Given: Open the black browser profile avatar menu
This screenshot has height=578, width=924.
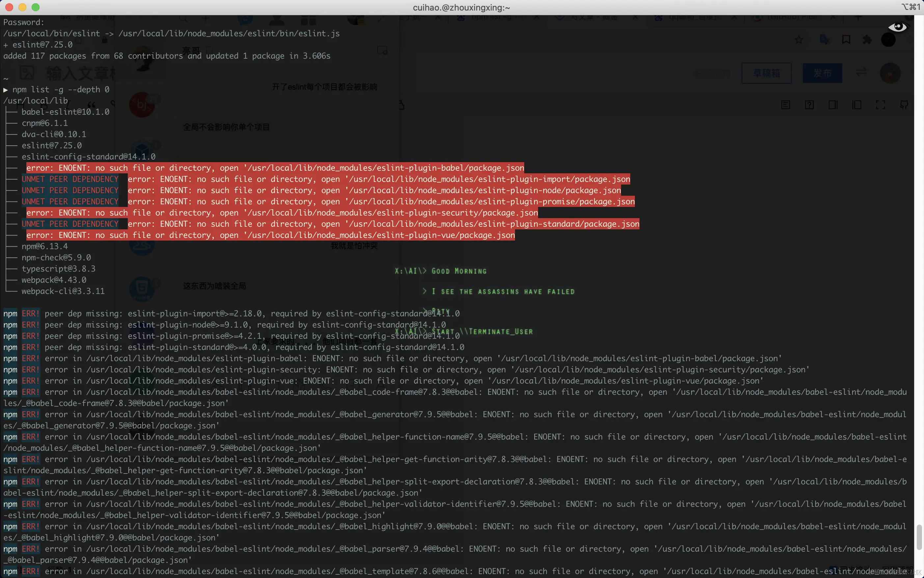Looking at the screenshot, I should tap(888, 40).
